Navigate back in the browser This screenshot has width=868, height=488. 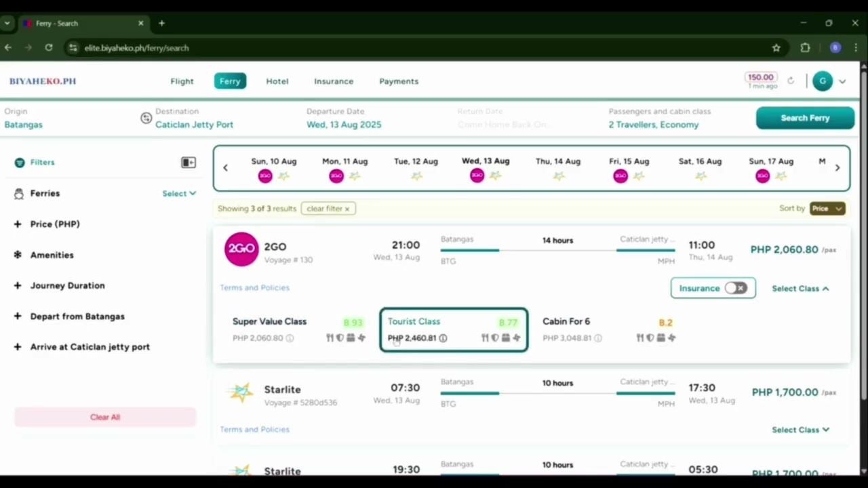pos(8,47)
